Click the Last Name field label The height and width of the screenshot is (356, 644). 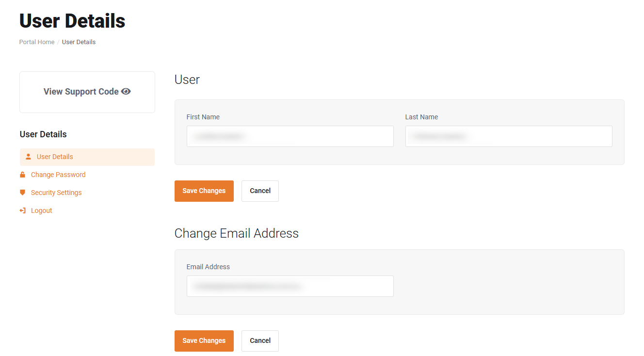[421, 117]
